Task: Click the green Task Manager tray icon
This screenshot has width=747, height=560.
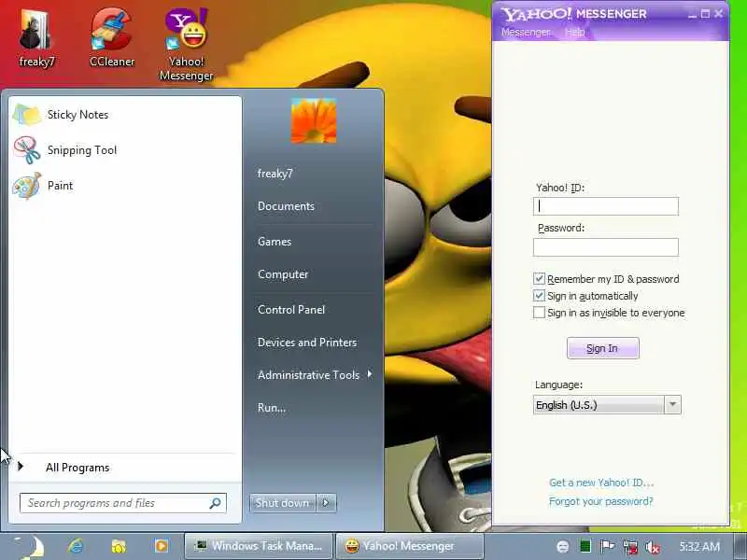Action: (585, 546)
